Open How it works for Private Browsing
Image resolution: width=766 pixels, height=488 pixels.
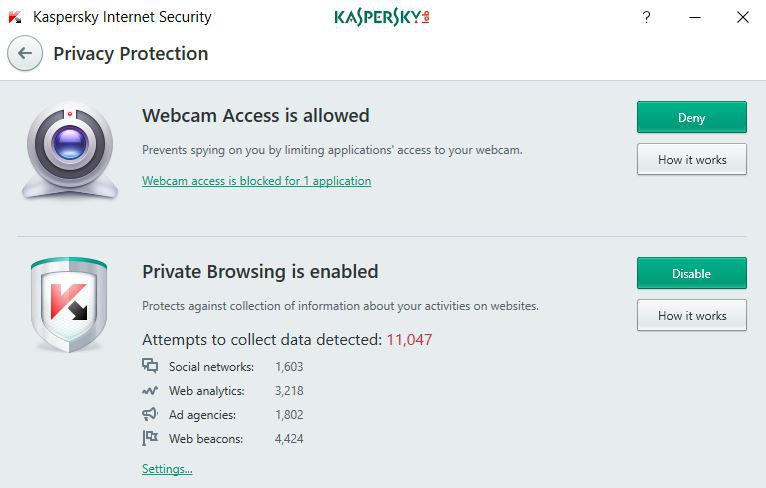point(691,315)
